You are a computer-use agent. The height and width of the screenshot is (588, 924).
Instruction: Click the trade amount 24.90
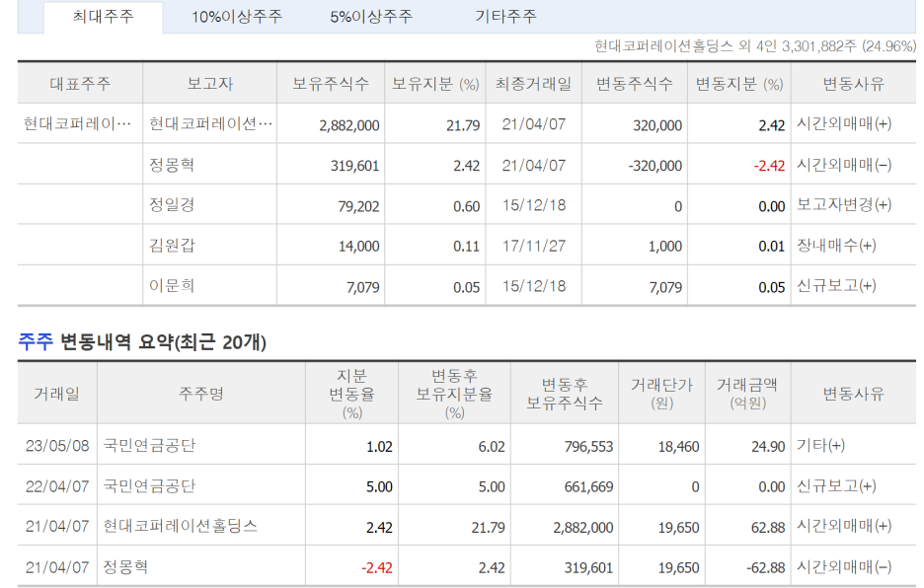768,447
